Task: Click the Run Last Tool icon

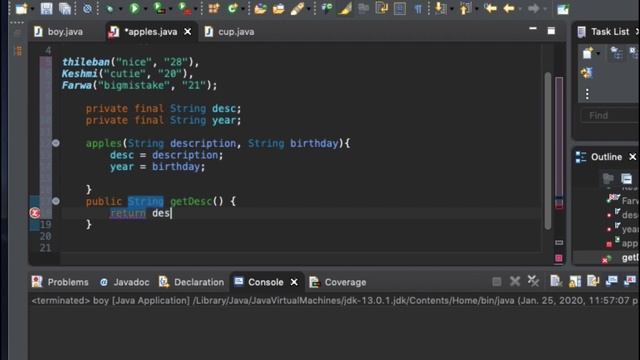Action: click(184, 8)
